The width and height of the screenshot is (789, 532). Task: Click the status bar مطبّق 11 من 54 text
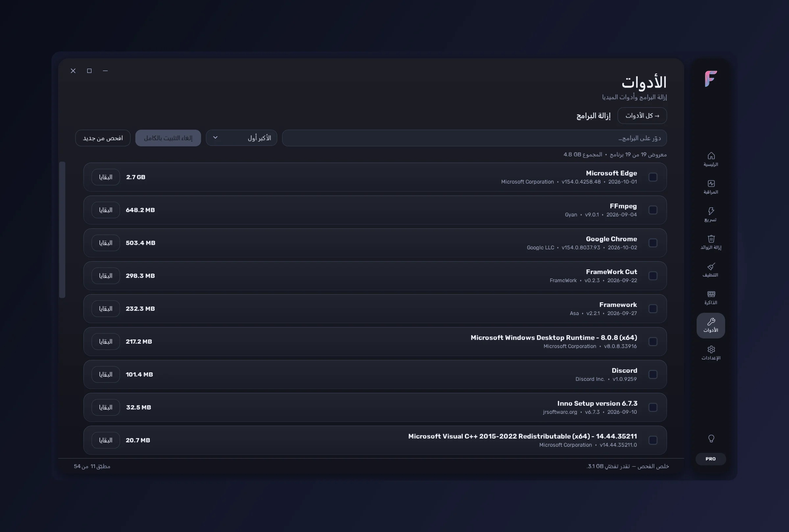[x=92, y=466]
